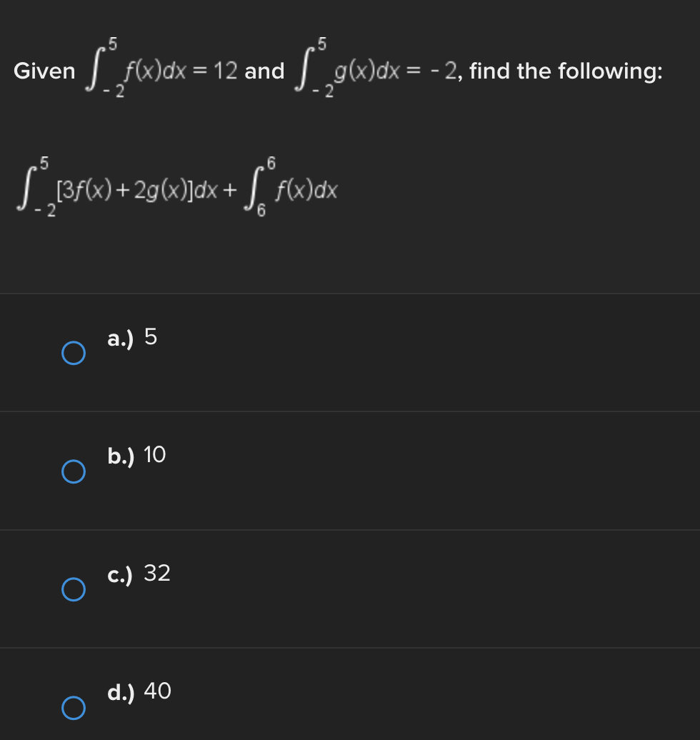The image size is (700, 740).
Task: Click the answer label 'c.) 32'
Action: point(139,574)
